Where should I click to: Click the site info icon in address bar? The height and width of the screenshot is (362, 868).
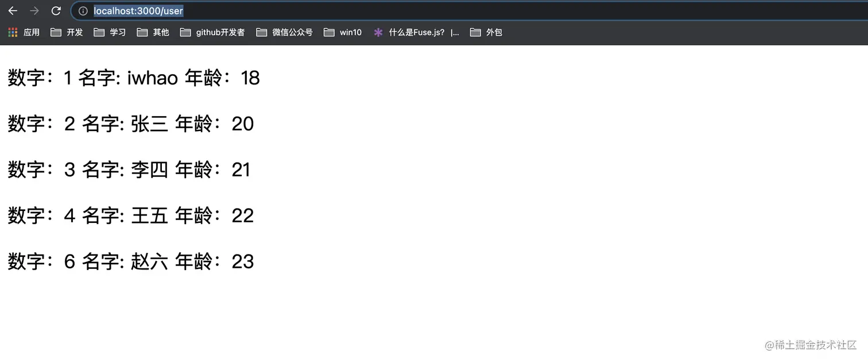point(84,10)
